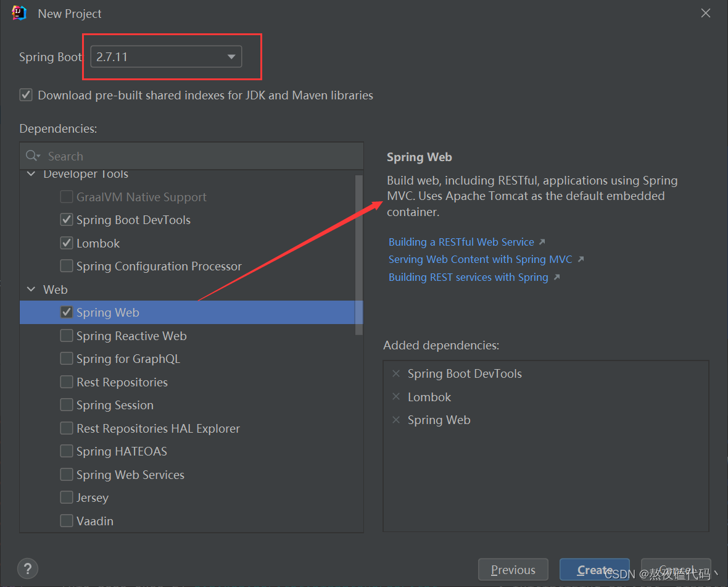Open Building REST services with Spring link
728x587 pixels.
coord(468,277)
